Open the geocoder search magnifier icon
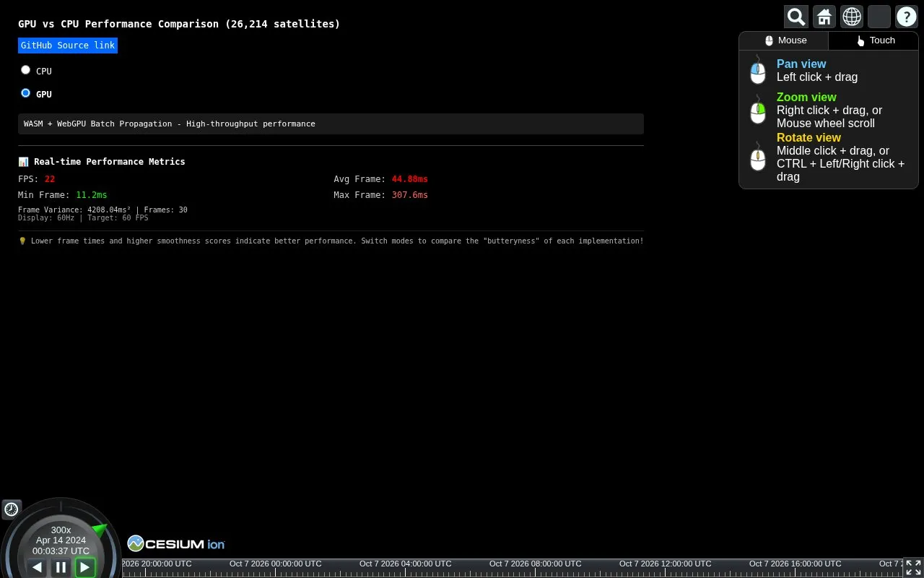Screen dimensions: 924x578 pyautogui.click(x=796, y=17)
